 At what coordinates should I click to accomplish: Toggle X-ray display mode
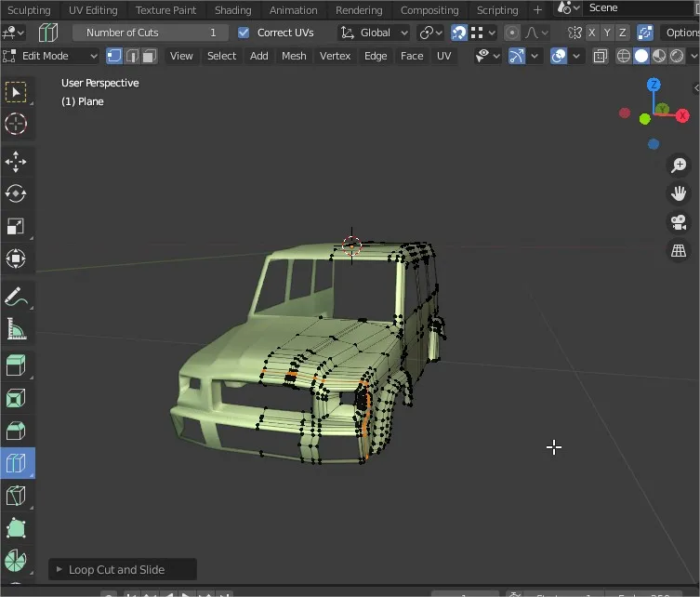click(601, 57)
